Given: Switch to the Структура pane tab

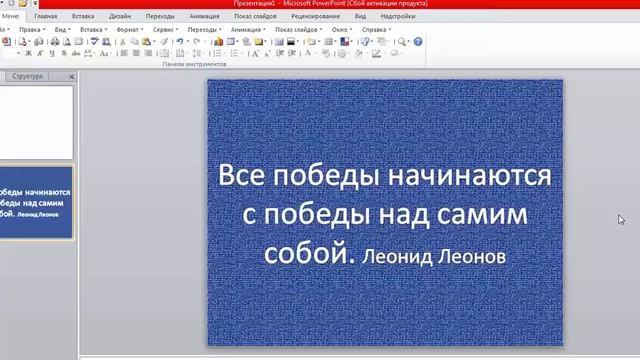Looking at the screenshot, I should 27,76.
